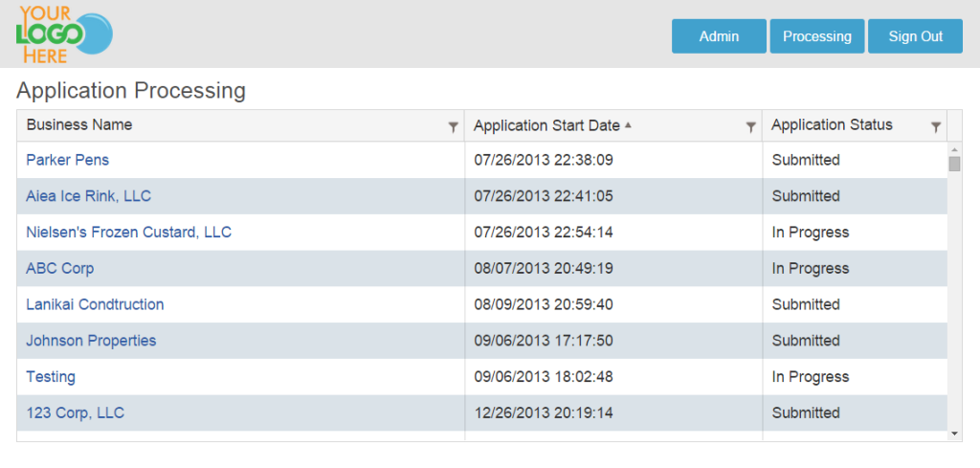This screenshot has height=468, width=980.
Task: Open the Lanikai Condtruction application
Action: click(95, 305)
